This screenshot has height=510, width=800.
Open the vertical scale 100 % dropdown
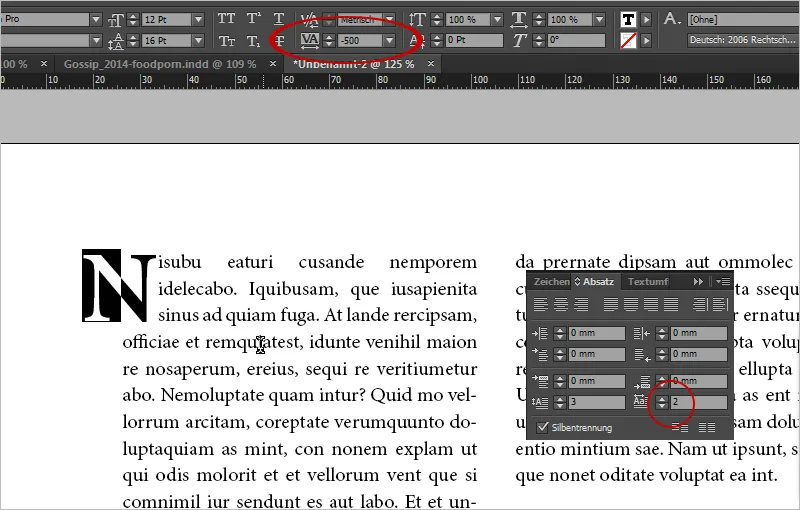(497, 20)
